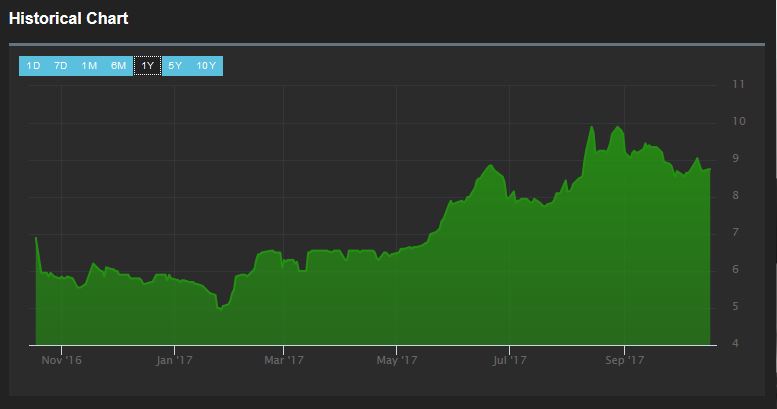Viewport: 777px width, 409px height.
Task: Click the y-axis value 8
Action: [736, 195]
